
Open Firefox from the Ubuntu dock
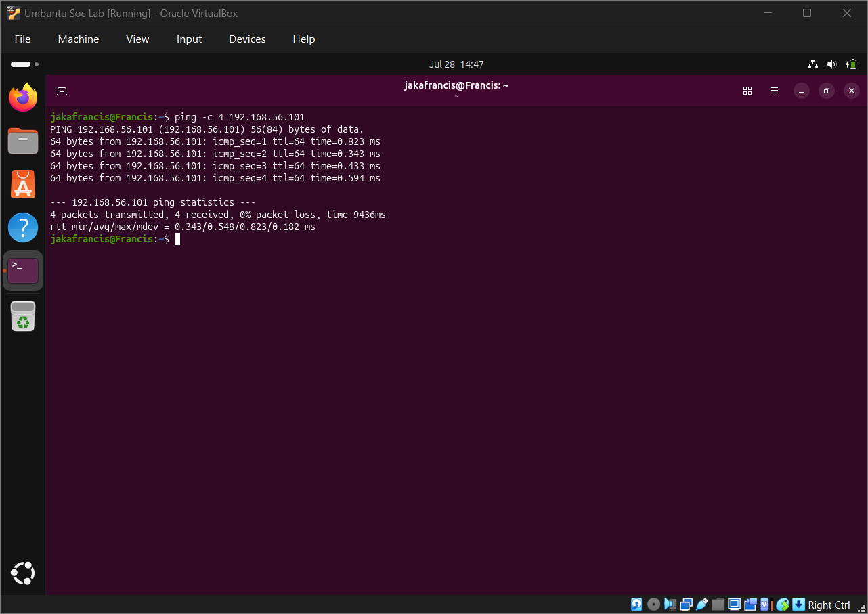[x=23, y=98]
